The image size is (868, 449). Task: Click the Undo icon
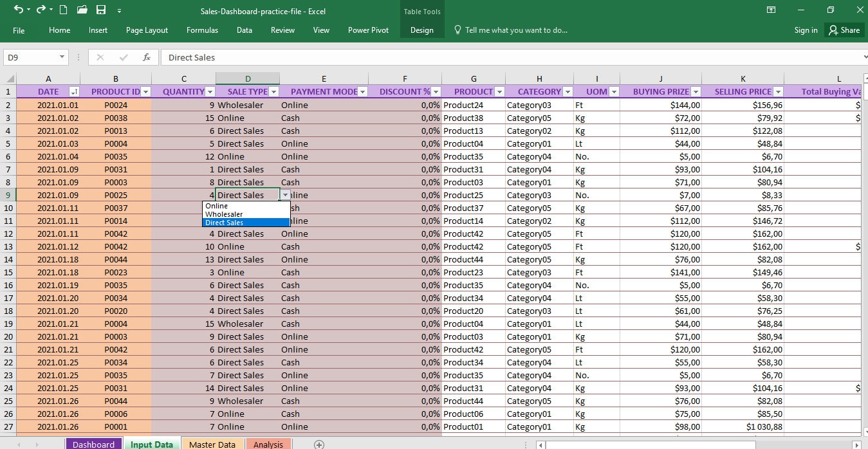[17, 8]
